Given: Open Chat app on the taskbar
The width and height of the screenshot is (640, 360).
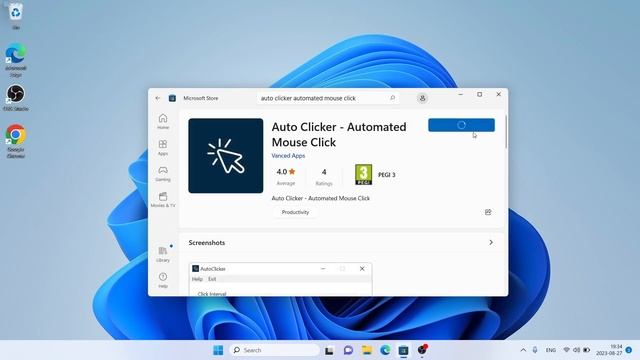Looking at the screenshot, I should (348, 350).
